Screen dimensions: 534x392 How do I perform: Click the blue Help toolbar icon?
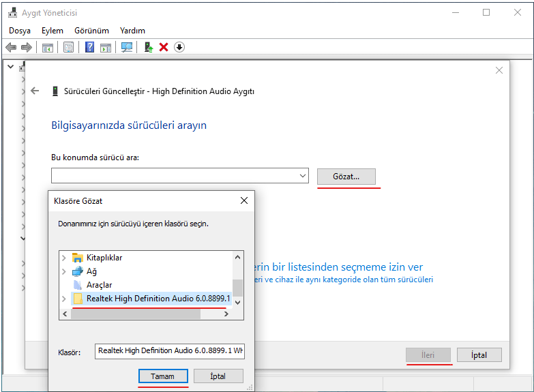tap(89, 47)
